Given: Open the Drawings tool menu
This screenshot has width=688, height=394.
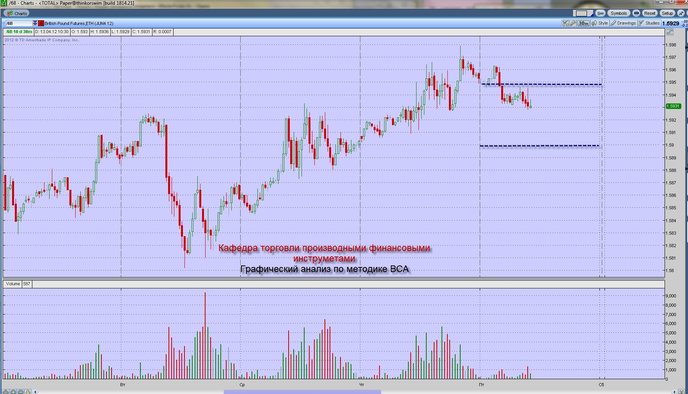Looking at the screenshot, I should point(623,23).
